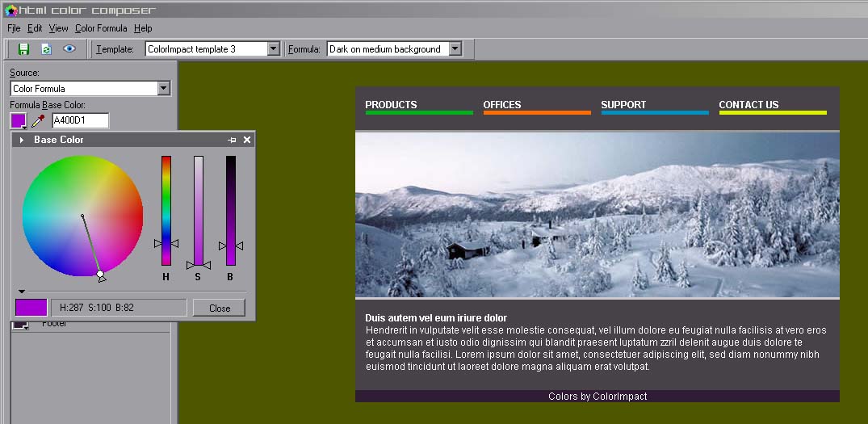Click the SUPPORT link in preview
This screenshot has width=868, height=424.
pos(623,105)
